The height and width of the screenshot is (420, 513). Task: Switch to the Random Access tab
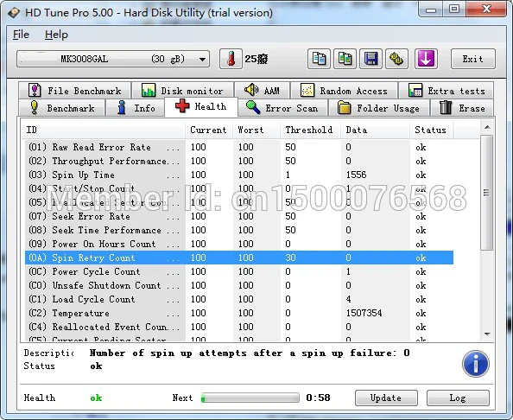(345, 91)
